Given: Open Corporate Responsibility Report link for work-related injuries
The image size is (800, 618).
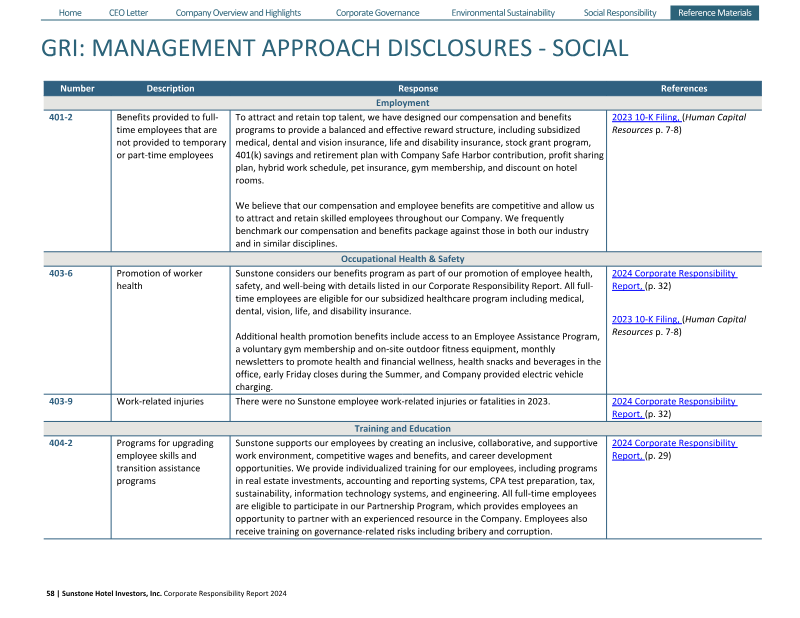Looking at the screenshot, I should (x=673, y=401).
